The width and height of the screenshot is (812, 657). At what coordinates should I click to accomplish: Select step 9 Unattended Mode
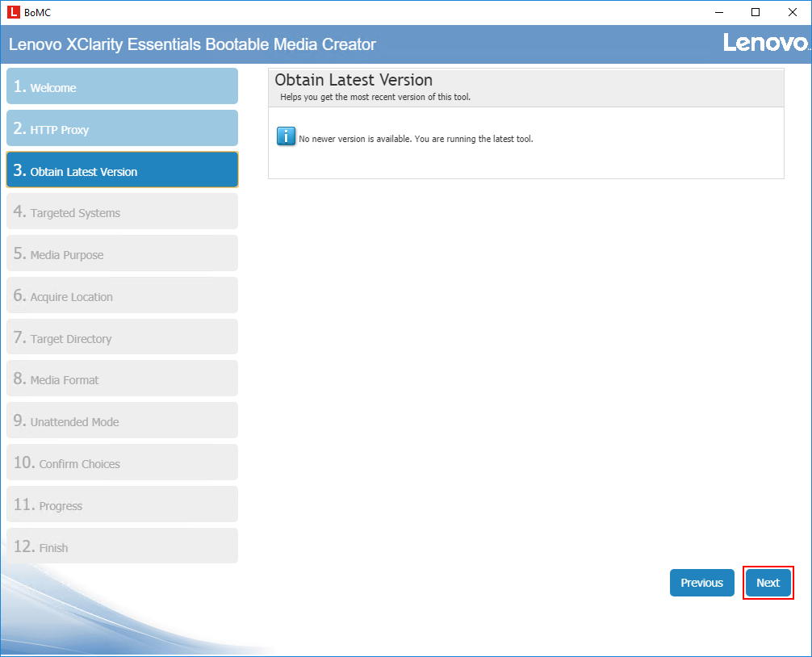point(122,421)
